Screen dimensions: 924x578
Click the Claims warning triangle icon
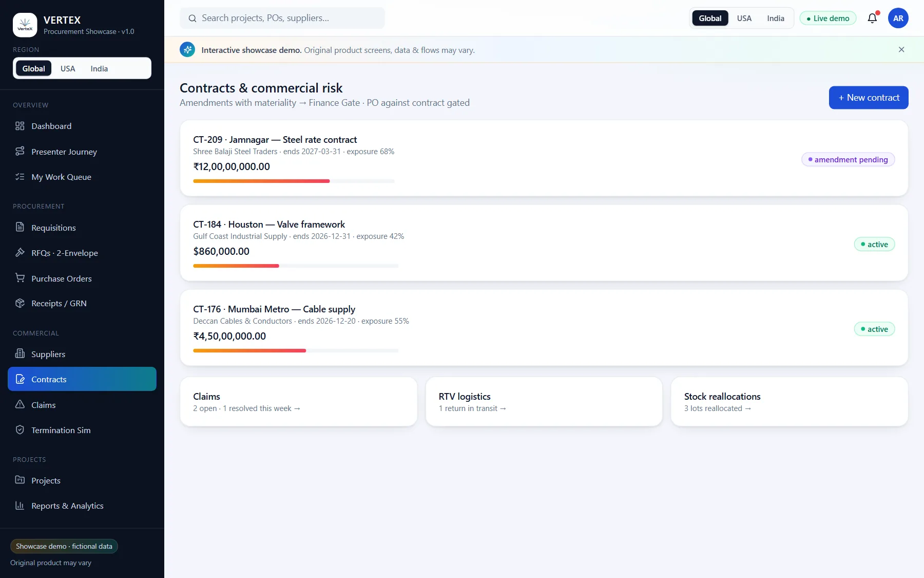20,404
